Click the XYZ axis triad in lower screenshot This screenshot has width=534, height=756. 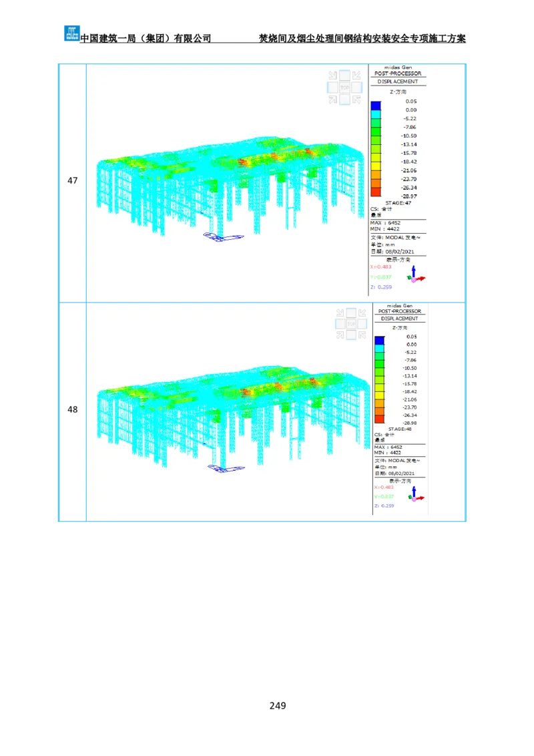click(416, 495)
